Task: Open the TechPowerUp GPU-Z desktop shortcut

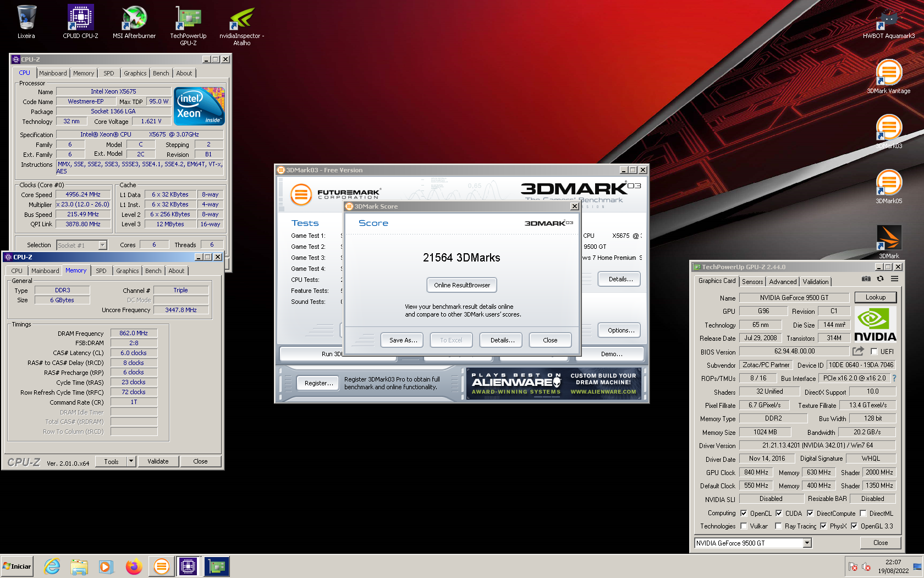Action: pos(188,25)
